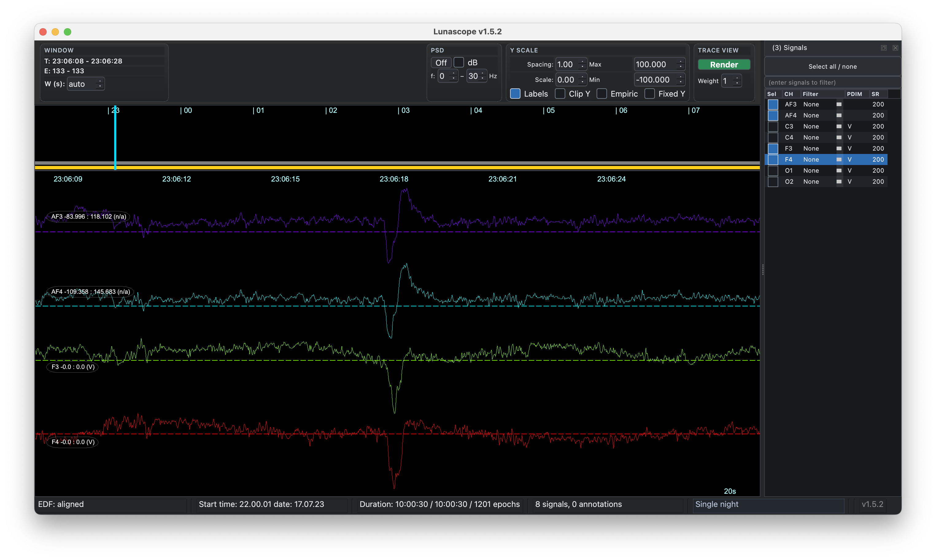Uncheck the Labels checkbox
936x560 pixels.
click(515, 94)
